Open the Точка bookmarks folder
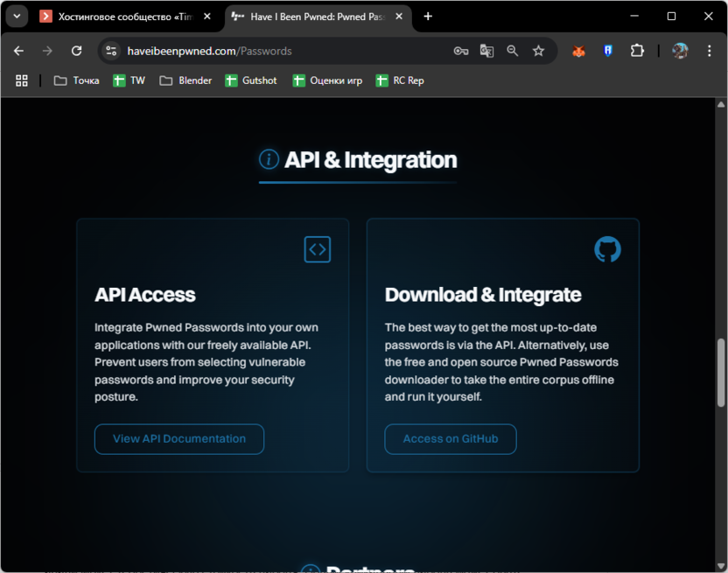Viewport: 728px width, 573px height. click(76, 80)
